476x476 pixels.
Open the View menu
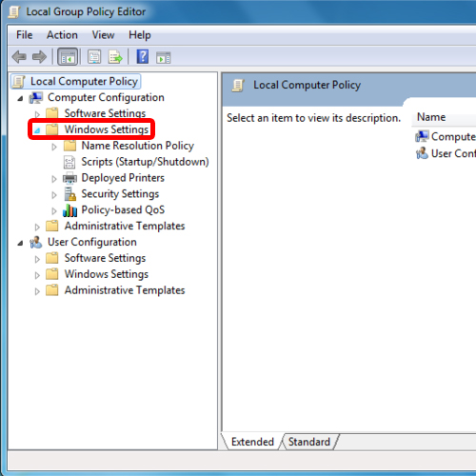coord(103,35)
